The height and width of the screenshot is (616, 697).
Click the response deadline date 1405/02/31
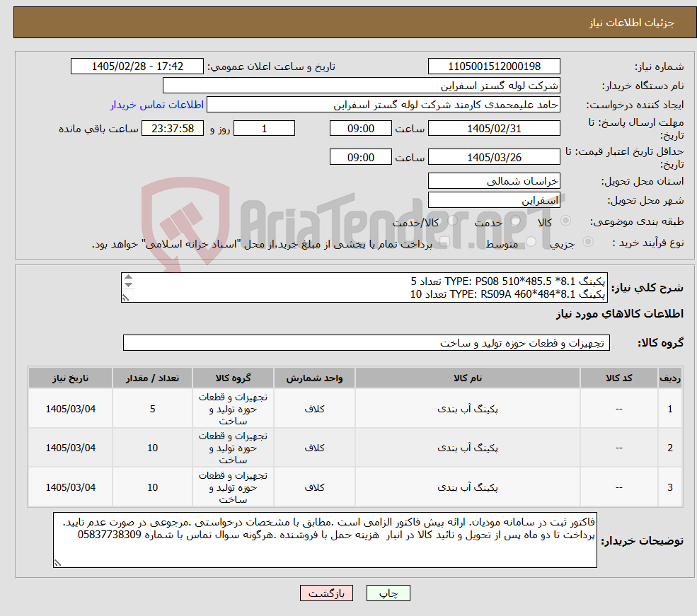494,128
